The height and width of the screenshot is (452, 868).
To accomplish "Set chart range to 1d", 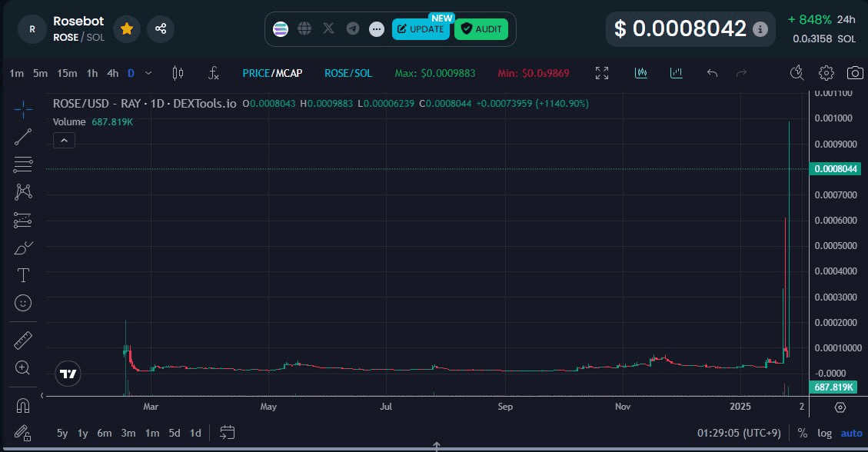I will click(195, 434).
